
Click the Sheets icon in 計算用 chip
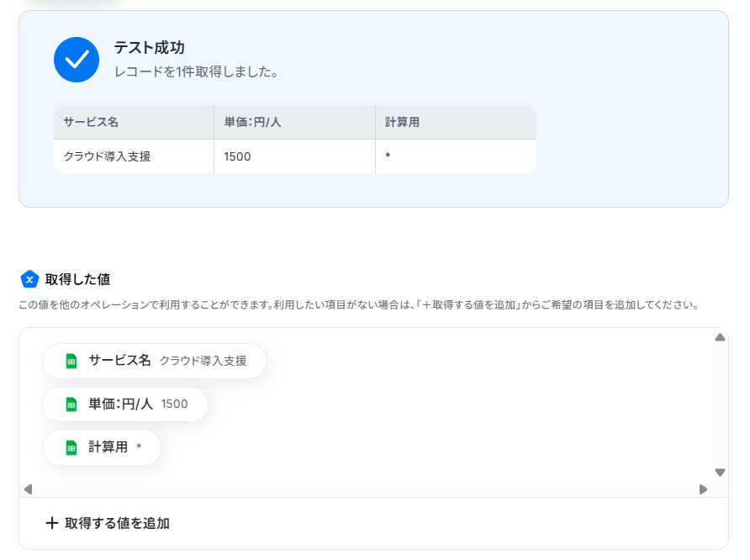[71, 447]
